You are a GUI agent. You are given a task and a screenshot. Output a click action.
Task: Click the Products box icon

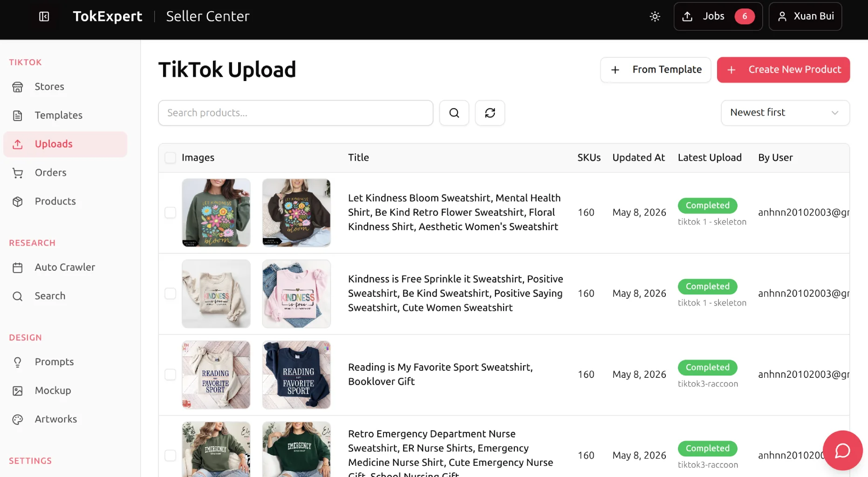18,202
